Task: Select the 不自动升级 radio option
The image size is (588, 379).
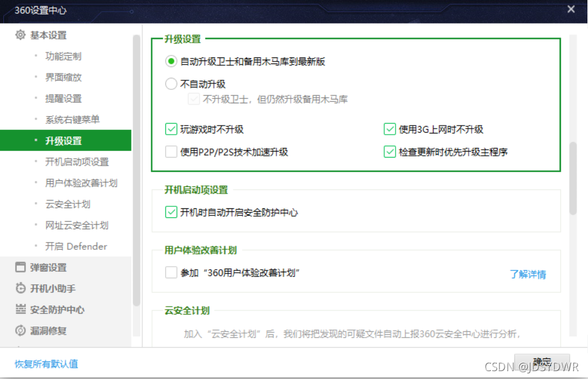Action: (x=171, y=84)
